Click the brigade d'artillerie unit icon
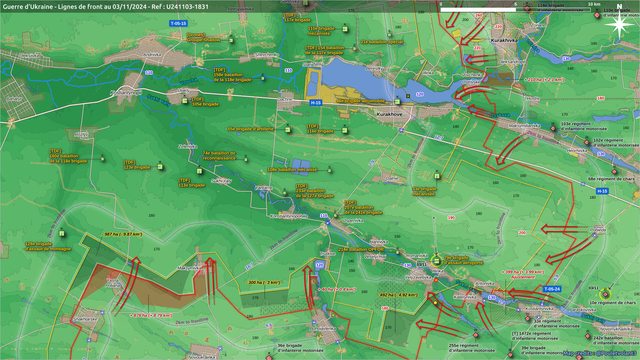Screen dimensions: 640x360 (x=288, y=130)
